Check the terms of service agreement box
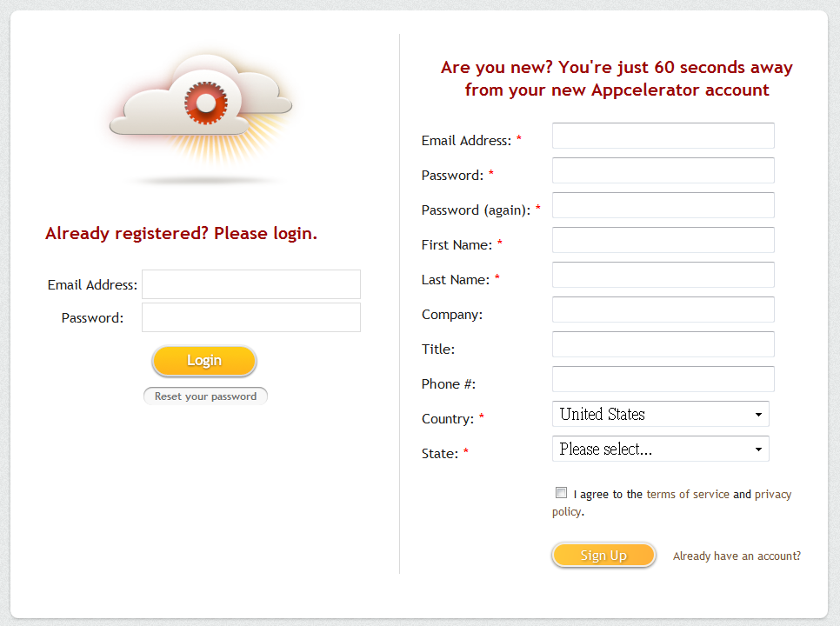The height and width of the screenshot is (626, 840). 562,493
